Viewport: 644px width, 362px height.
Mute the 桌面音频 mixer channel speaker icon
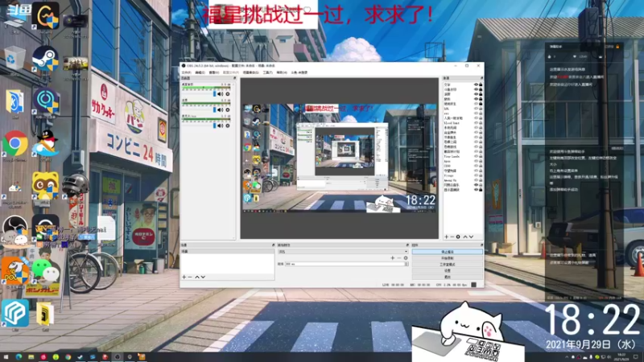tap(220, 94)
